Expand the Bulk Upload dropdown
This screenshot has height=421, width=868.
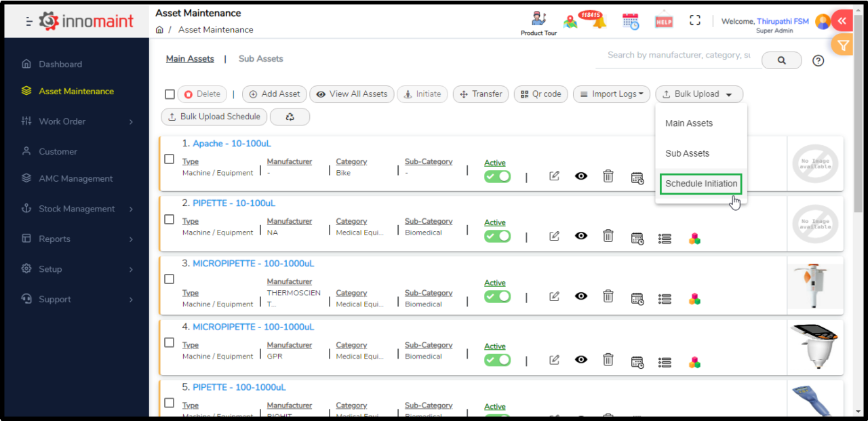(699, 94)
